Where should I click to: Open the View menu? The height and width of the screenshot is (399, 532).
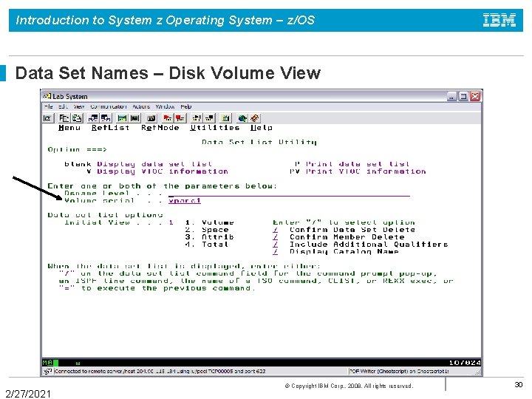79,106
